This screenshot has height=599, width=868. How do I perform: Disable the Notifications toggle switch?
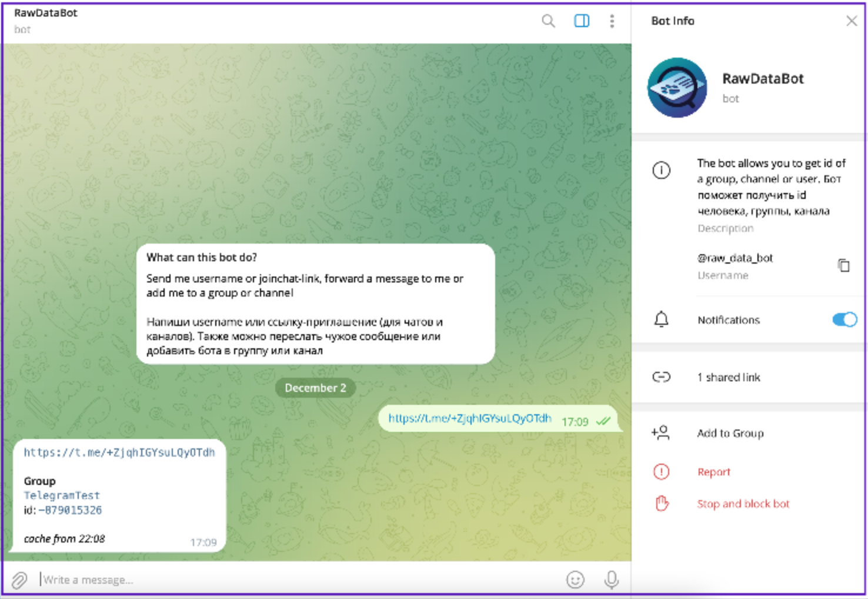point(844,320)
